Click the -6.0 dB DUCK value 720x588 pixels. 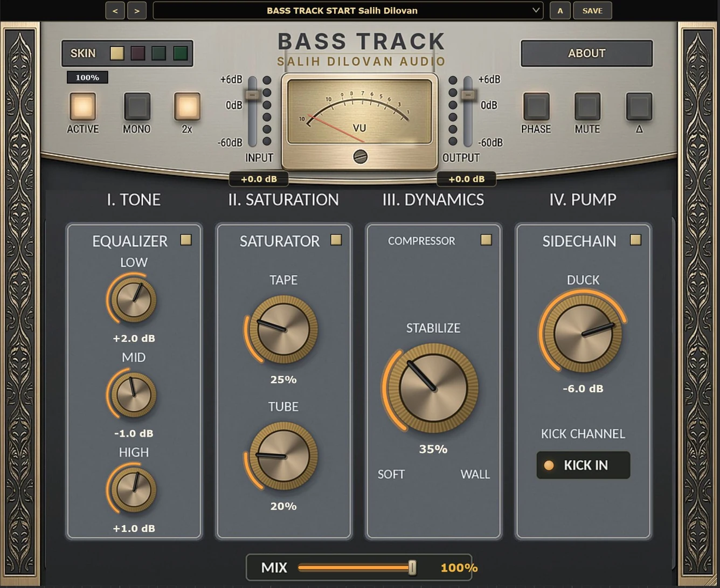[x=583, y=389]
